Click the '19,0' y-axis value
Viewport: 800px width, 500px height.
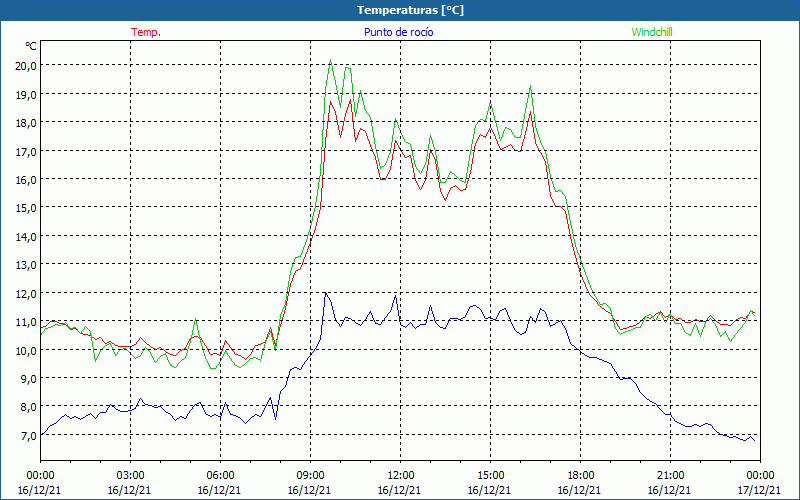click(26, 94)
